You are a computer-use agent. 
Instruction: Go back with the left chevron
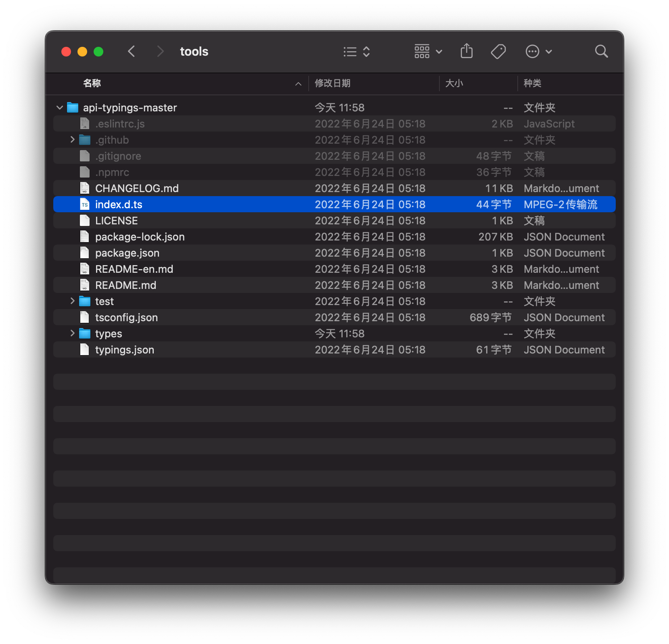pyautogui.click(x=132, y=52)
